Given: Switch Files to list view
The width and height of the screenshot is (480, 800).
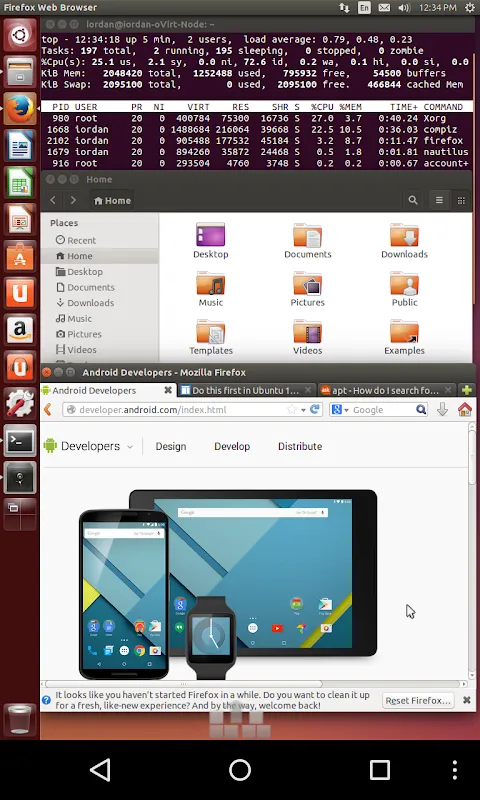Looking at the screenshot, I should pos(439,201).
